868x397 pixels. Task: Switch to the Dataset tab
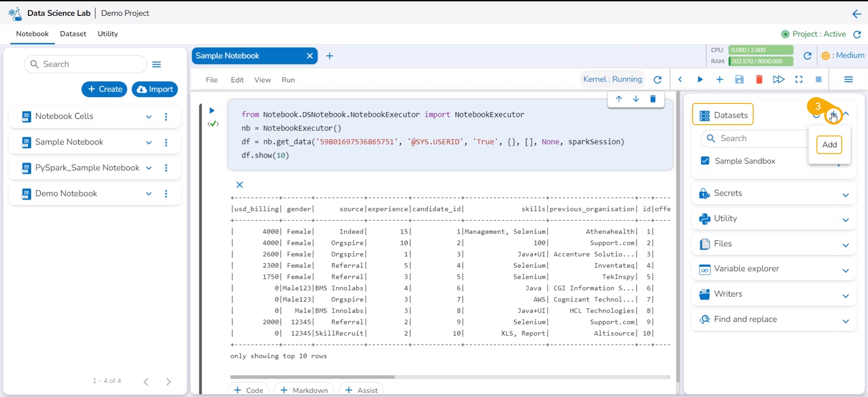pos(73,34)
